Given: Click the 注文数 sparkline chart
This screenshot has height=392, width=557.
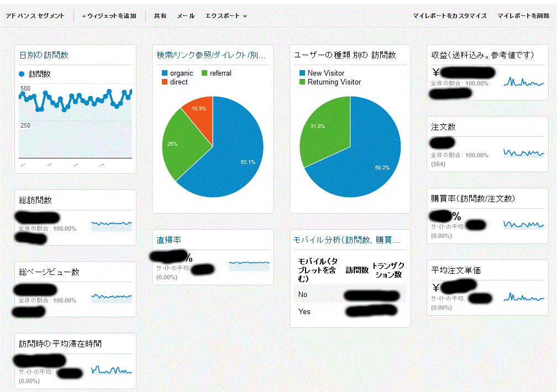Looking at the screenshot, I should tap(524, 153).
